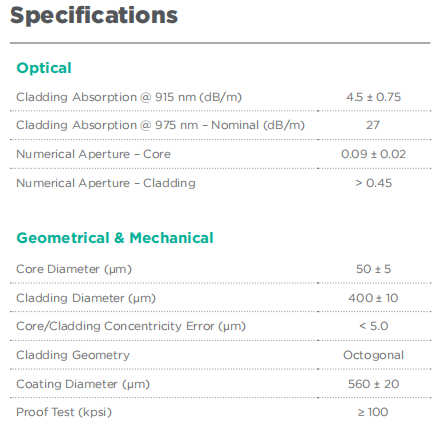Select the 560 ± 20 value
Image resolution: width=446 pixels, height=432 pixels.
tap(373, 384)
